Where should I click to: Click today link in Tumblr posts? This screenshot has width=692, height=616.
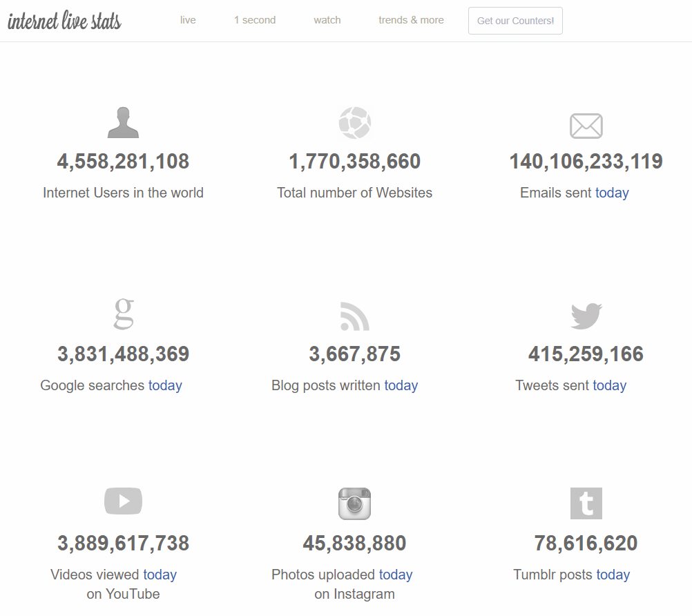pos(613,575)
